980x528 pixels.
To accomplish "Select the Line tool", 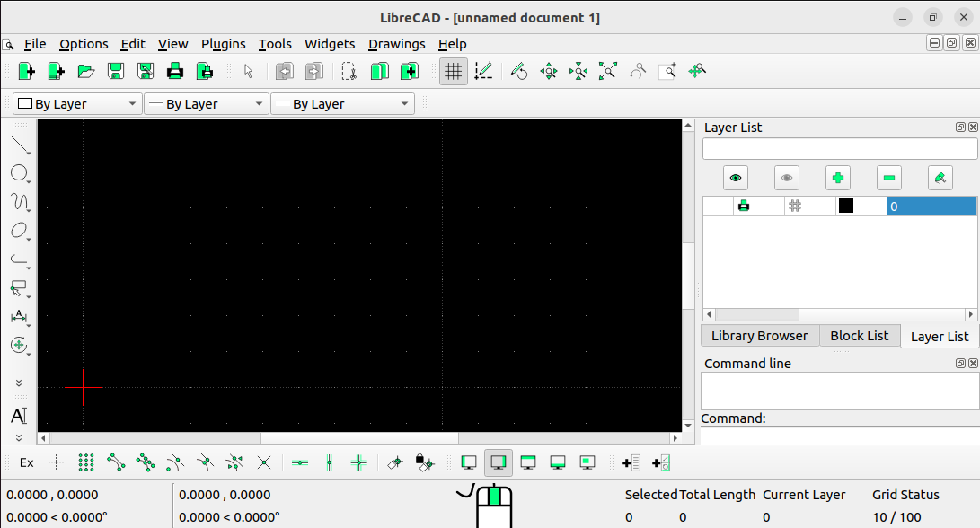I will coord(20,144).
